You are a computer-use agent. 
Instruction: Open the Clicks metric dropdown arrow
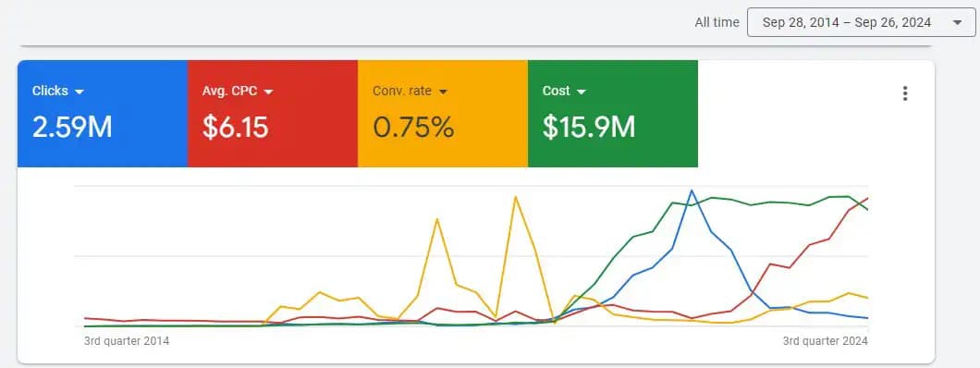tap(80, 92)
